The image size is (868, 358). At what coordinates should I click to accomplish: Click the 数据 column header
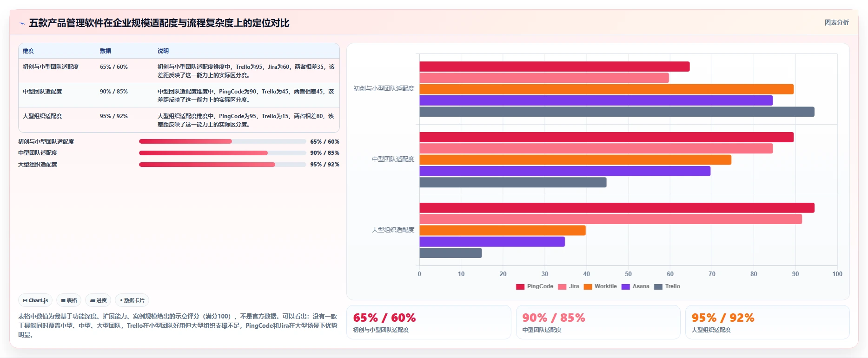pyautogui.click(x=106, y=51)
